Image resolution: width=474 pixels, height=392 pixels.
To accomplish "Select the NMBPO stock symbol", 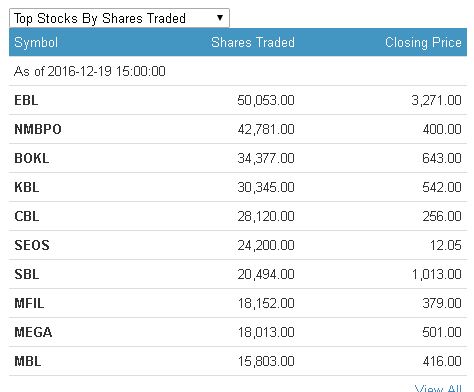I will tap(38, 129).
